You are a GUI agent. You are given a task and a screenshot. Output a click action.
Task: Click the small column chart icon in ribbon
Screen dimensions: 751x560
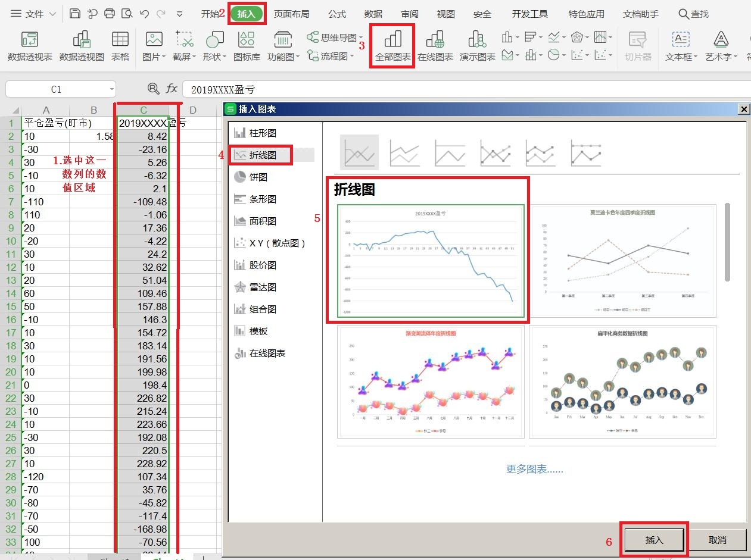(x=507, y=37)
